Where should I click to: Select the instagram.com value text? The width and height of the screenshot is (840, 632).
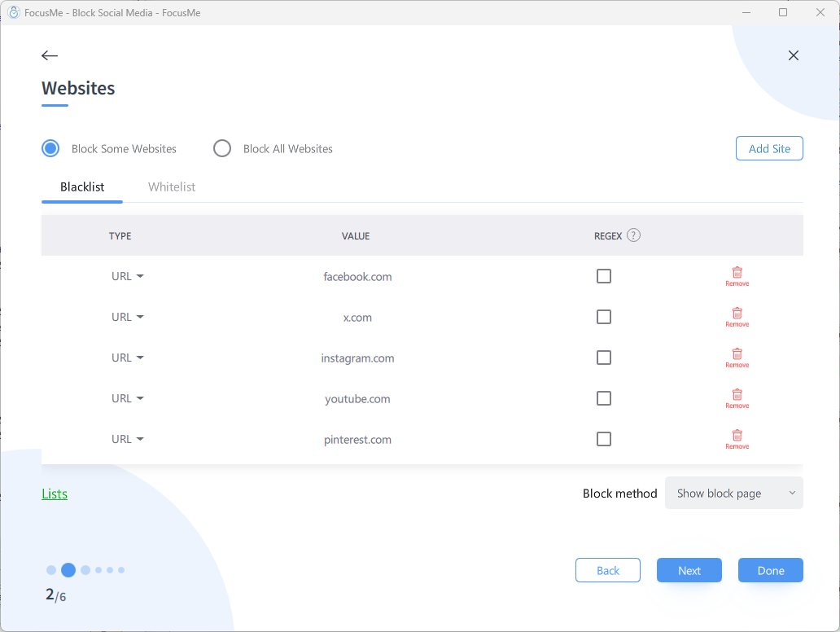coord(357,358)
